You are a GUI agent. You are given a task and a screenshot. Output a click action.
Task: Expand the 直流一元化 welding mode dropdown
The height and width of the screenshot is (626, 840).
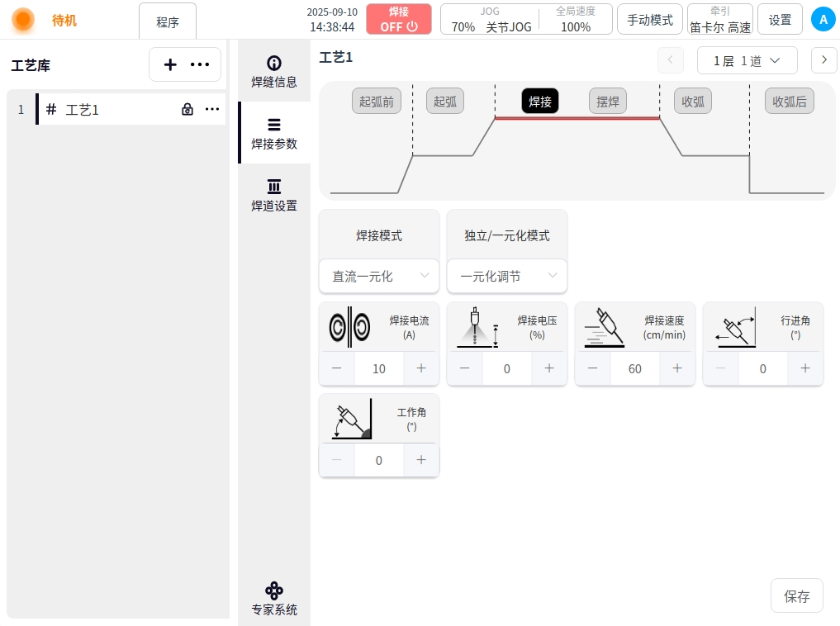(379, 276)
